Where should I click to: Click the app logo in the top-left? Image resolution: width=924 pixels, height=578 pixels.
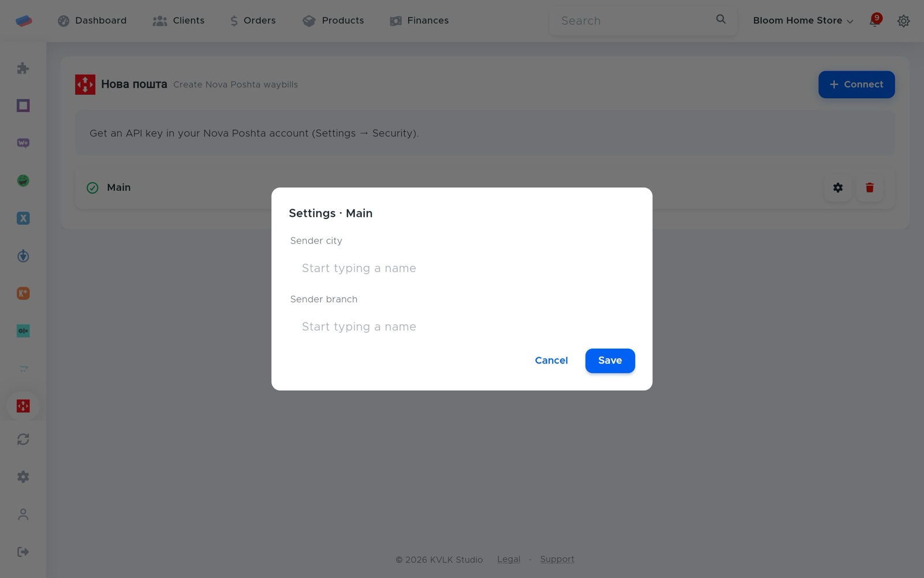point(24,21)
